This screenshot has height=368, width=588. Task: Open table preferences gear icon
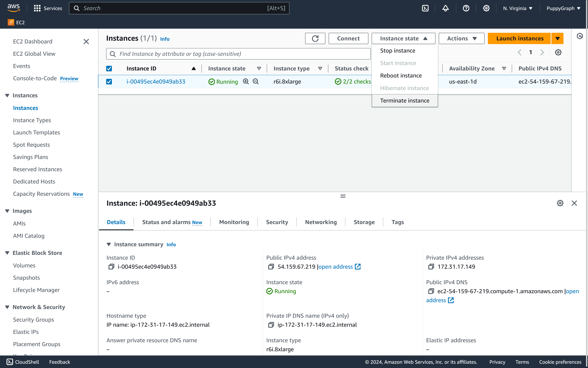click(558, 52)
